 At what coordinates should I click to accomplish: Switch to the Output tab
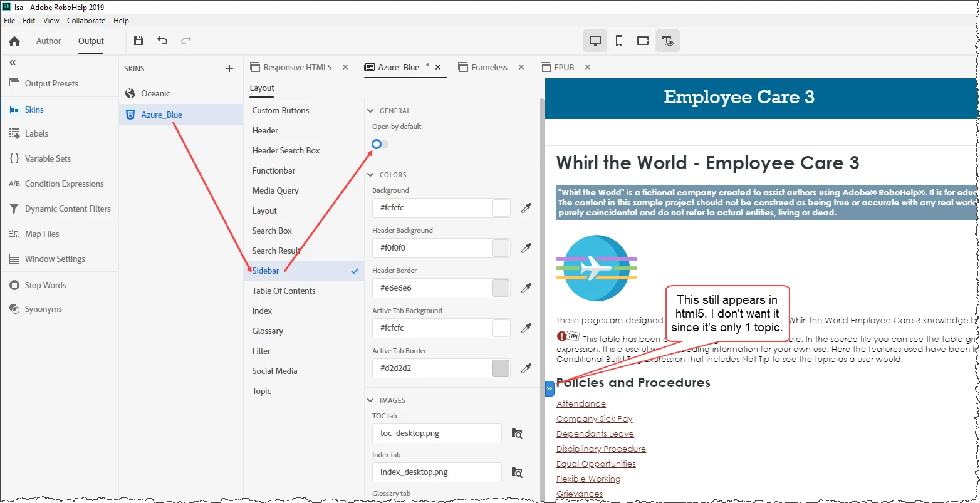pyautogui.click(x=91, y=41)
